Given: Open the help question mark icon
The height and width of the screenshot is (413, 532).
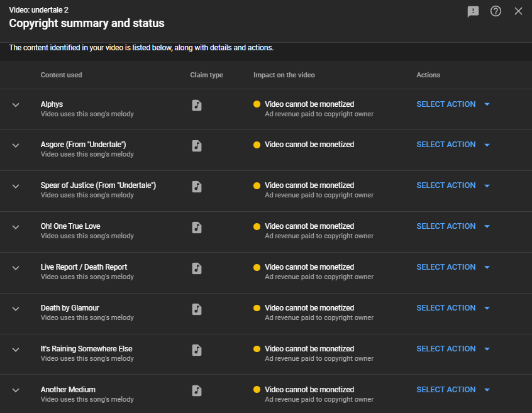Looking at the screenshot, I should (x=496, y=11).
